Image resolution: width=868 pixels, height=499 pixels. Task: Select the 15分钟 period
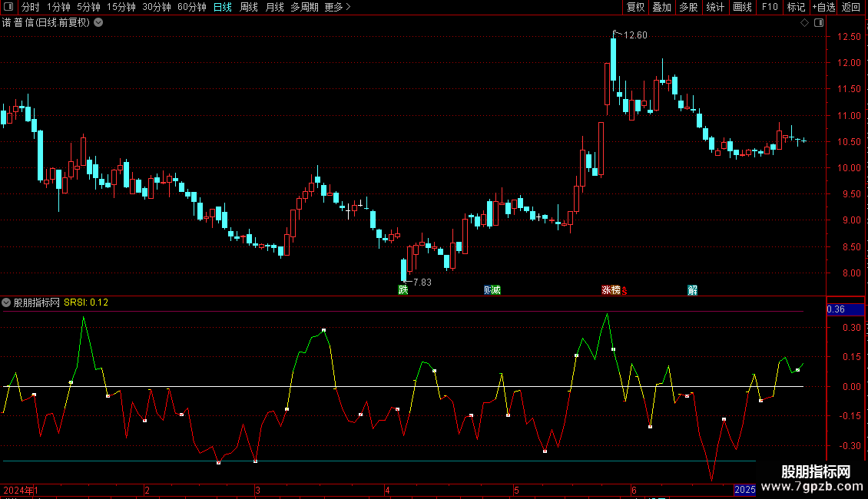coord(121,7)
